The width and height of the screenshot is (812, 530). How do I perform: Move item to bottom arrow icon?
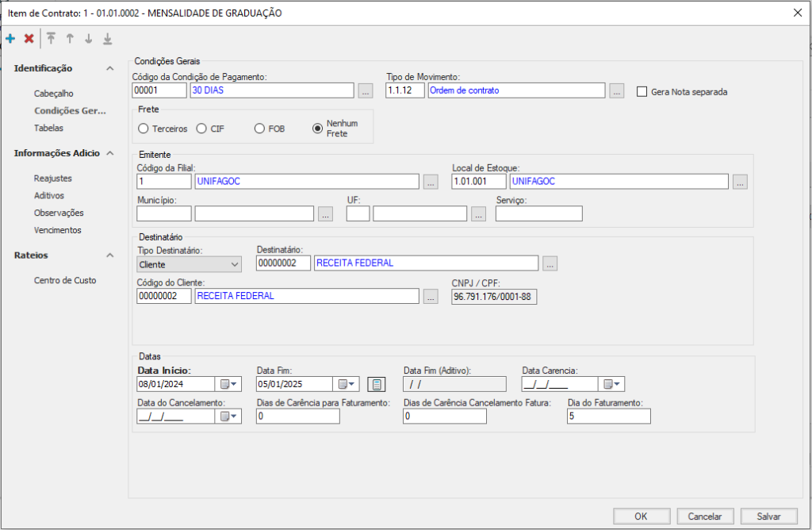coord(108,38)
